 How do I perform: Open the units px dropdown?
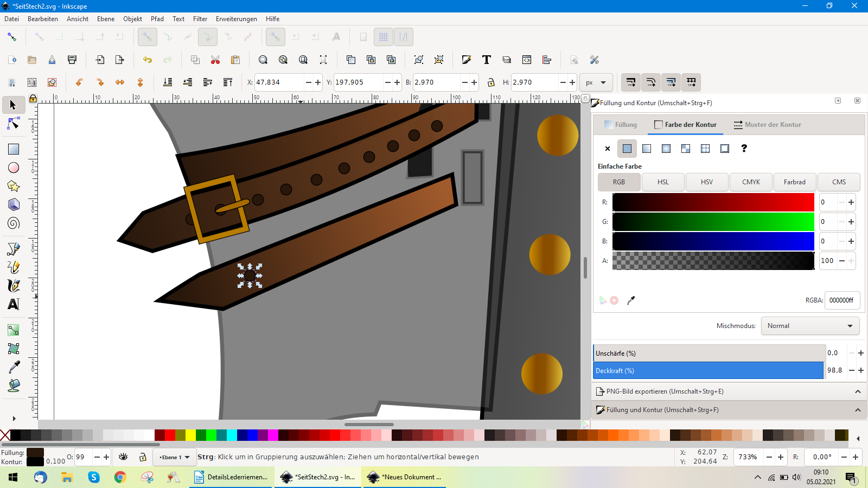[596, 82]
